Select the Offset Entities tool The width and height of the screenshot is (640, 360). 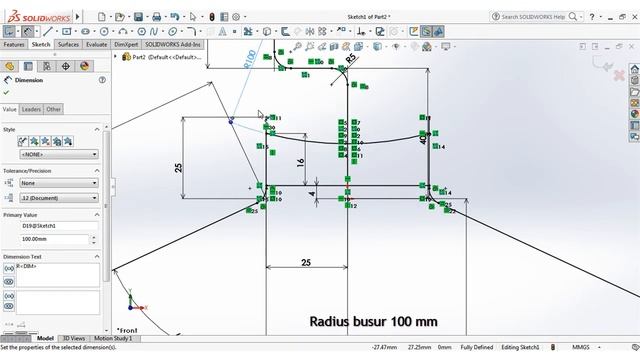(x=285, y=31)
